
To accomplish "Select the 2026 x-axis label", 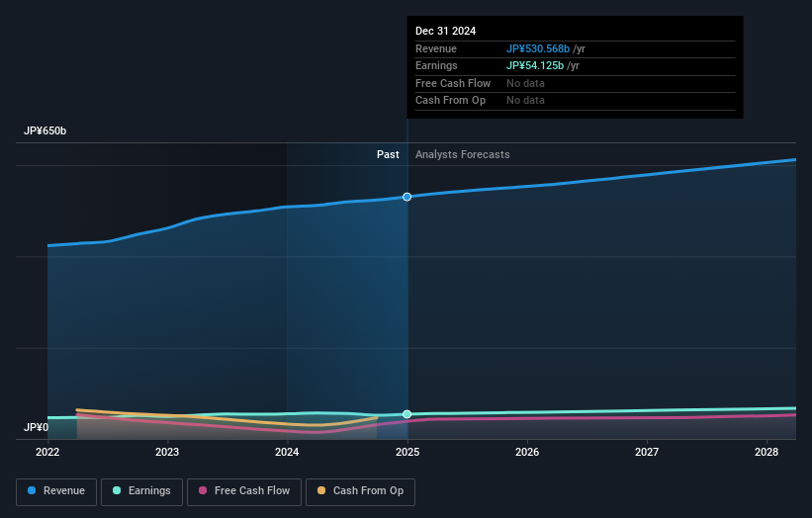I will click(527, 453).
